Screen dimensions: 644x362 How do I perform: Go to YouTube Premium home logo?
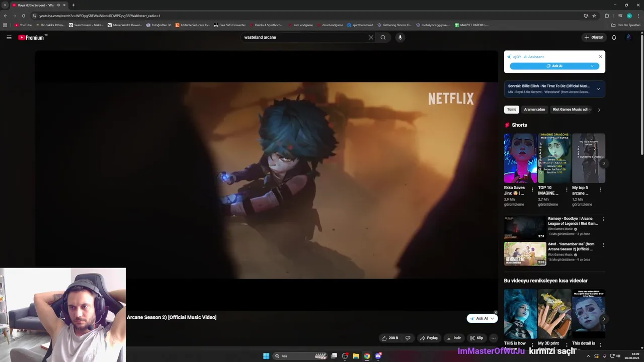pyautogui.click(x=31, y=37)
